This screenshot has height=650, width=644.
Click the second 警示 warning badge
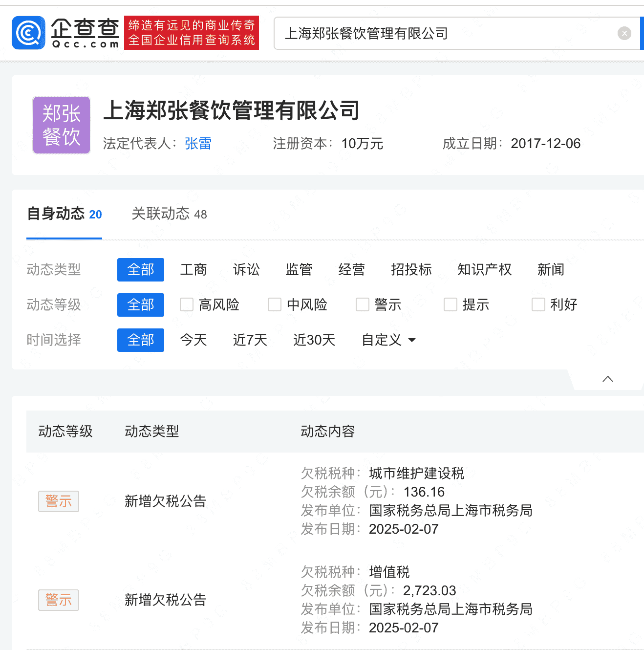tap(58, 600)
